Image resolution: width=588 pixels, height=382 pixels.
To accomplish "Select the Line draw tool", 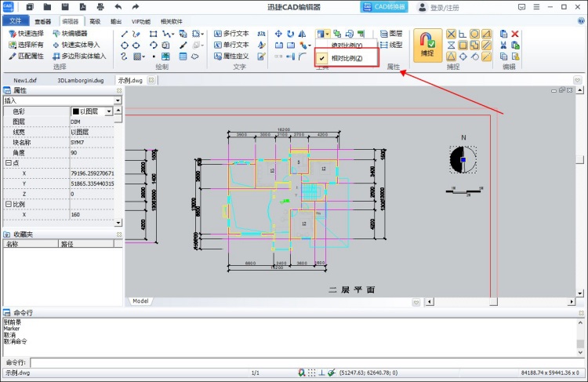I will coord(125,35).
